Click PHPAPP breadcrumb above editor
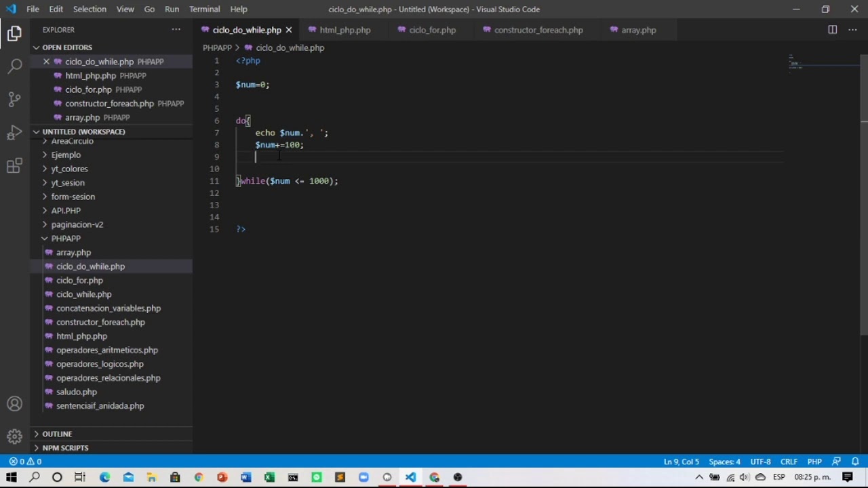868x488 pixels. 217,47
